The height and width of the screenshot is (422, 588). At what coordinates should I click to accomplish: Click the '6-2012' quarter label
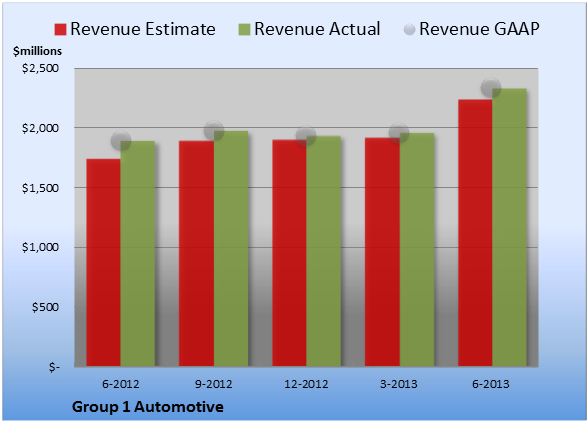tap(120, 384)
